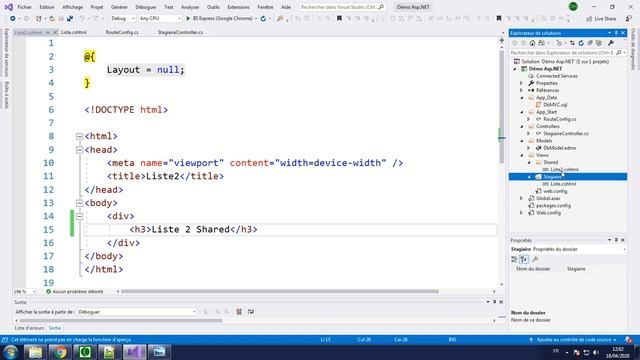Click the Navigate Backward blue circle icon
Screen dimensions: 640x360
click(x=13, y=18)
